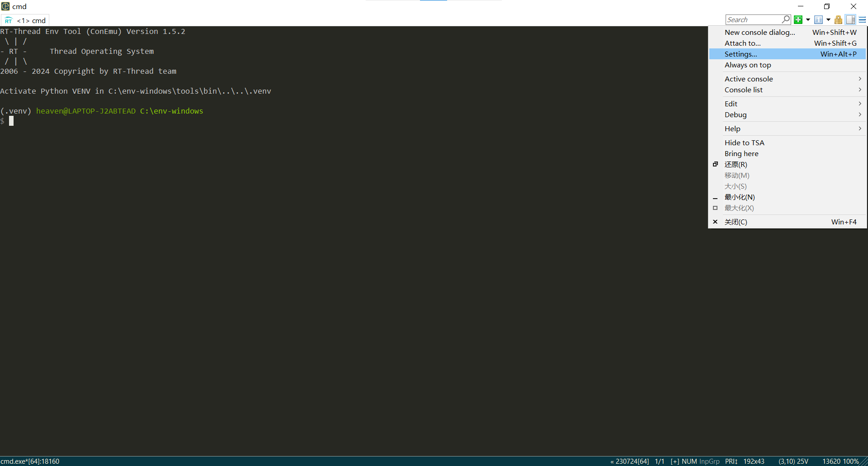
Task: Open the dropdown arrow beside the new console button
Action: [808, 19]
